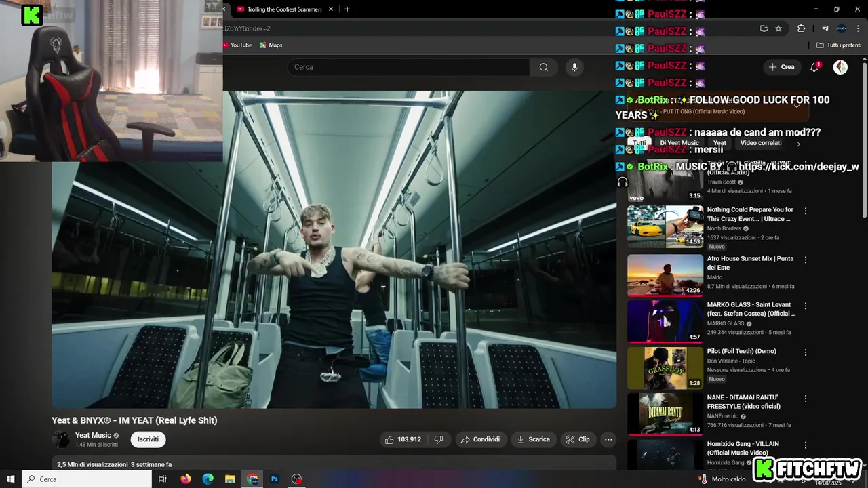Open the MARKO GLASS Saint Levant thumbnail

tap(665, 321)
